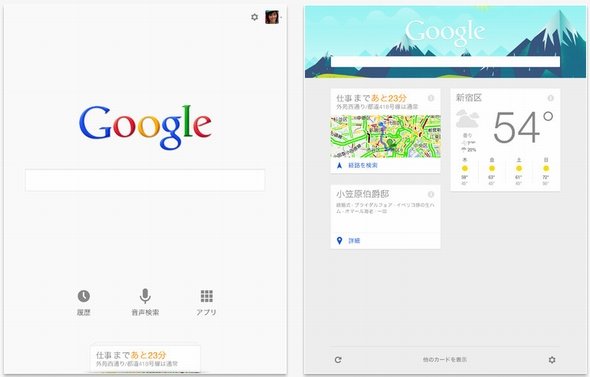The width and height of the screenshot is (590, 377).
Task: Open info icon on 小笠原伯爵邸 card
Action: coord(431,194)
